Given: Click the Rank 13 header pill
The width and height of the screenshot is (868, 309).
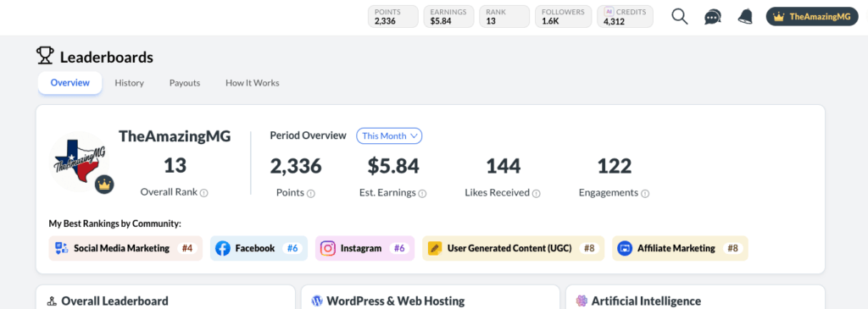Looking at the screenshot, I should [x=504, y=17].
